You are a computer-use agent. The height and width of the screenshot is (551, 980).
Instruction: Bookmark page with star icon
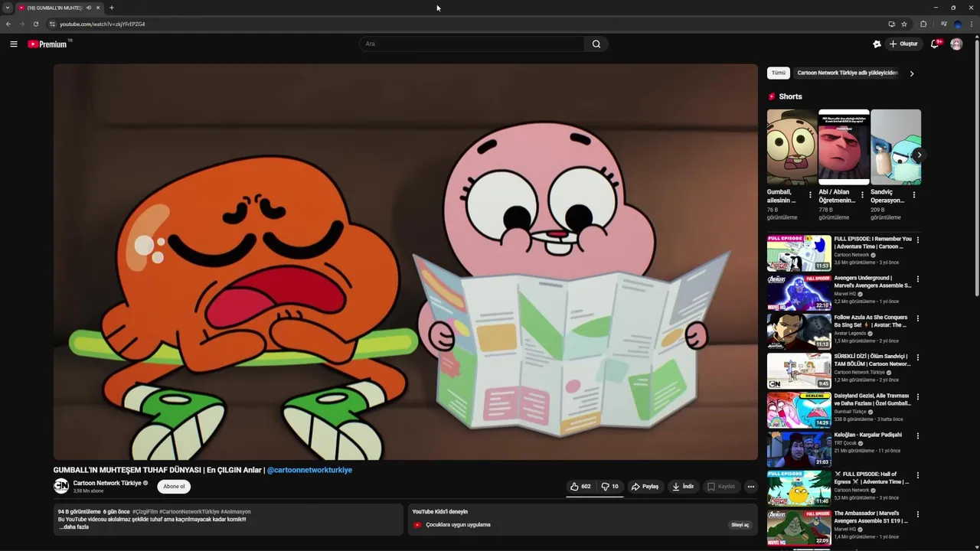pyautogui.click(x=904, y=24)
